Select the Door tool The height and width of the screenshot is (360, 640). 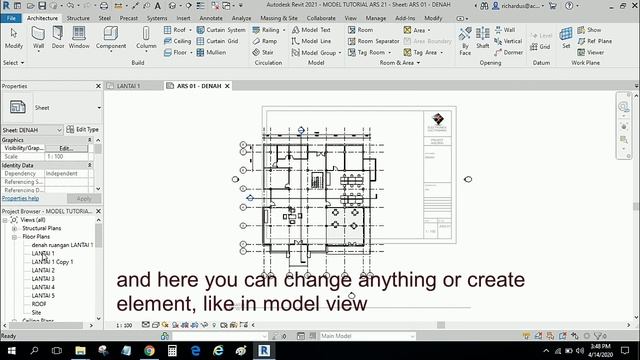pos(58,38)
